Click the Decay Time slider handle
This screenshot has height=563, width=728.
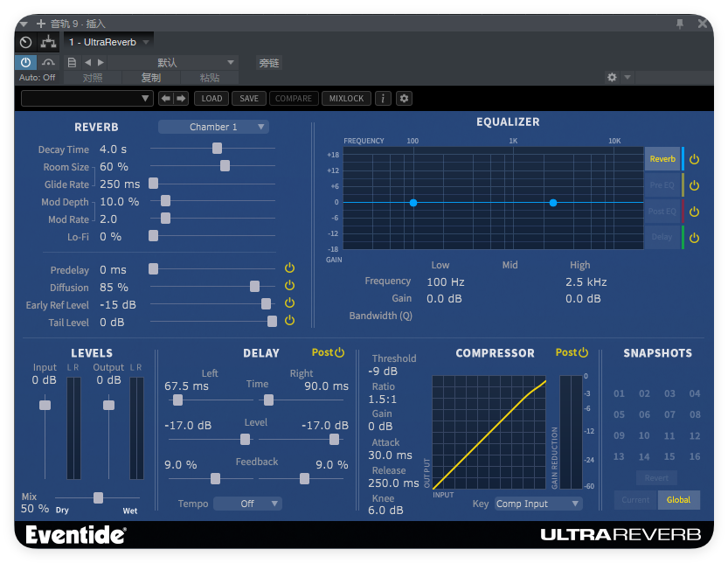[217, 149]
